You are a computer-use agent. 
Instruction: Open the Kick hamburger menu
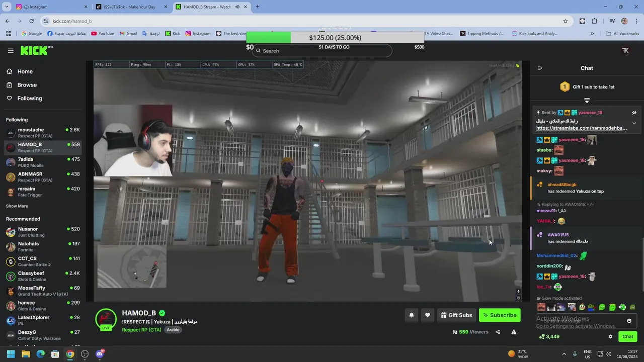tap(11, 51)
